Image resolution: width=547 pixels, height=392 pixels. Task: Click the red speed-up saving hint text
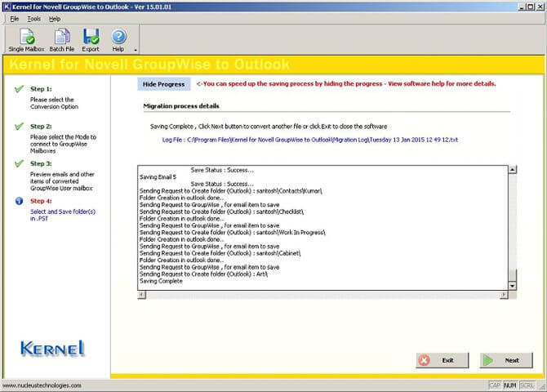[x=346, y=84]
